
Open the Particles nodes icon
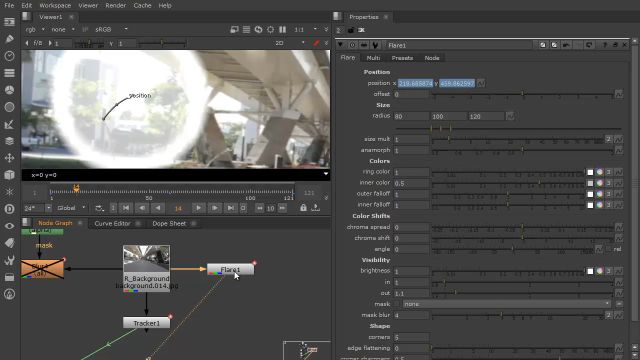click(9, 192)
